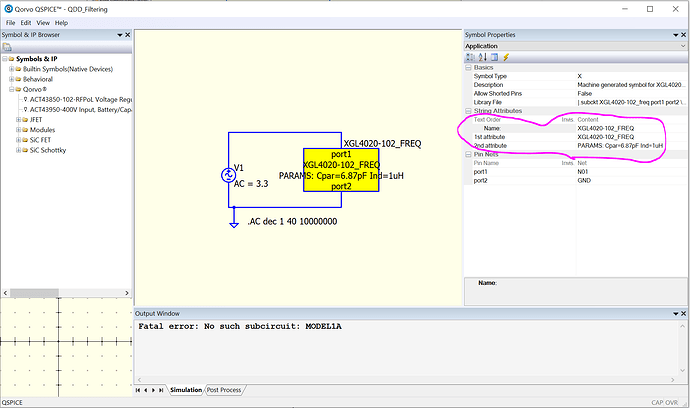The width and height of the screenshot is (690, 408).
Task: Expand the Builtin Symbols(Native Devices) folder
Action: click(x=12, y=69)
